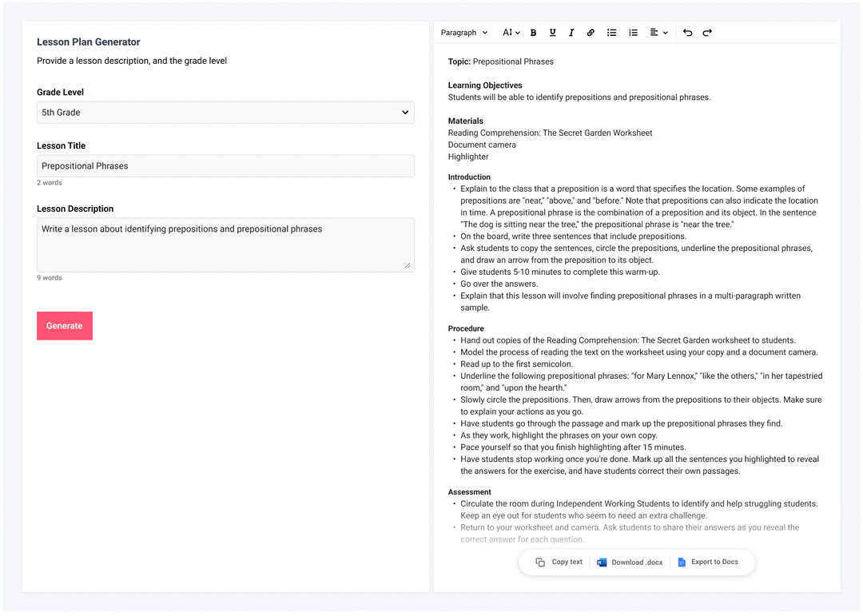This screenshot has width=863, height=616.
Task: Undo the last editor change
Action: (687, 33)
